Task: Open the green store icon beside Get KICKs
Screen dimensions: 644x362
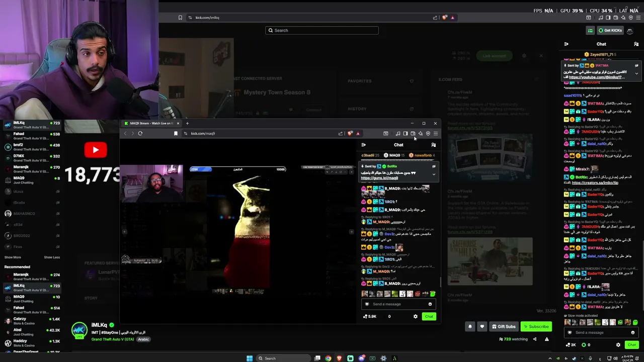Action: point(590,30)
